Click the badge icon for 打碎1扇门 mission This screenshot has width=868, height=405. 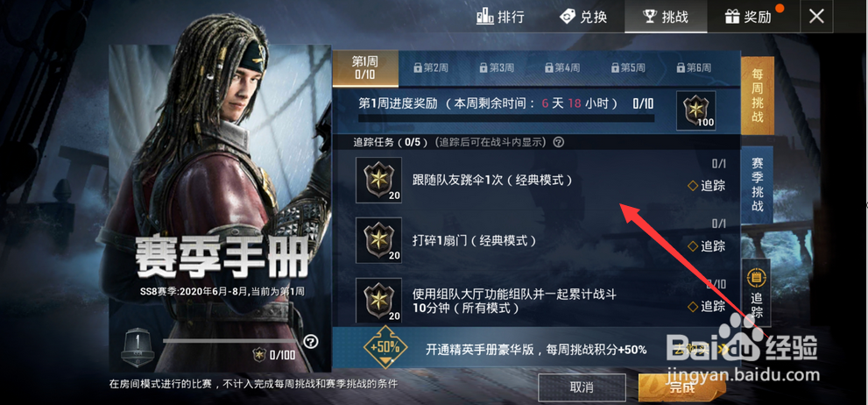click(x=378, y=240)
